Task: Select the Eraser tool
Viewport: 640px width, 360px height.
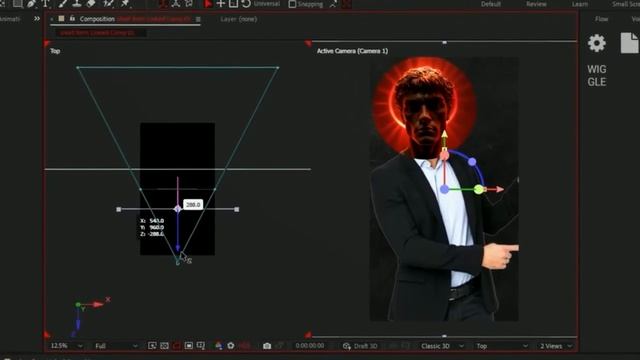Action: [91, 4]
